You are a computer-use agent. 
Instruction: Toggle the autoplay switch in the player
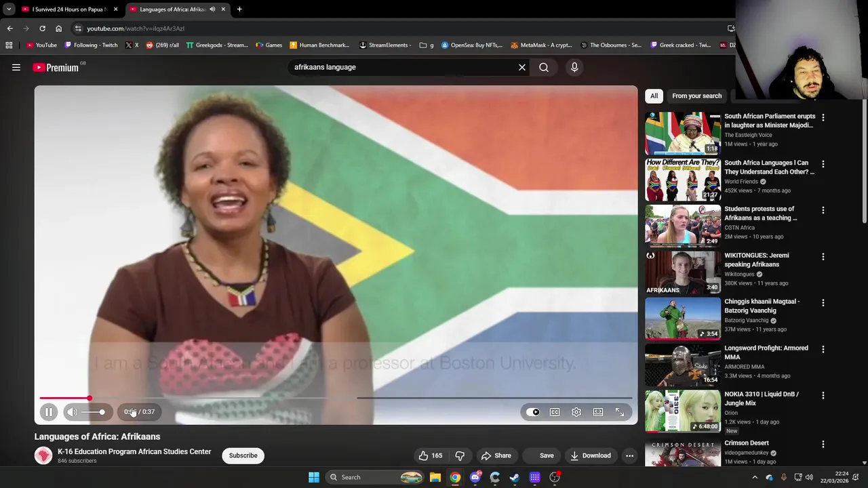(533, 411)
